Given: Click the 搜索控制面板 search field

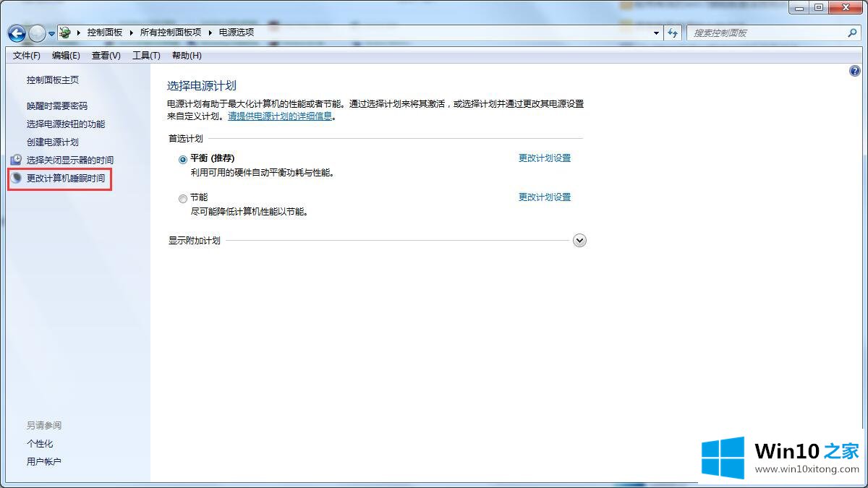Looking at the screenshot, I should pos(767,33).
